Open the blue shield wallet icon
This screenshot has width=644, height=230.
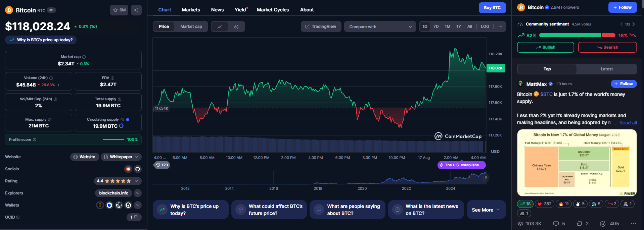click(x=109, y=205)
